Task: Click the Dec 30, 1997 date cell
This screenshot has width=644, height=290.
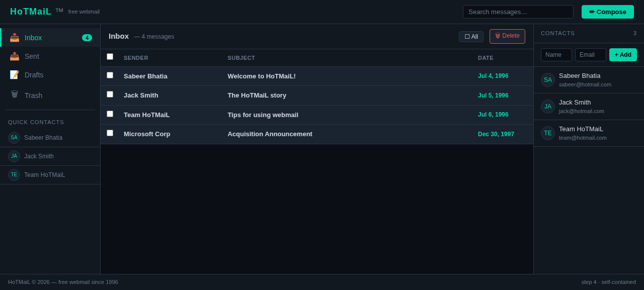Action: (496, 134)
